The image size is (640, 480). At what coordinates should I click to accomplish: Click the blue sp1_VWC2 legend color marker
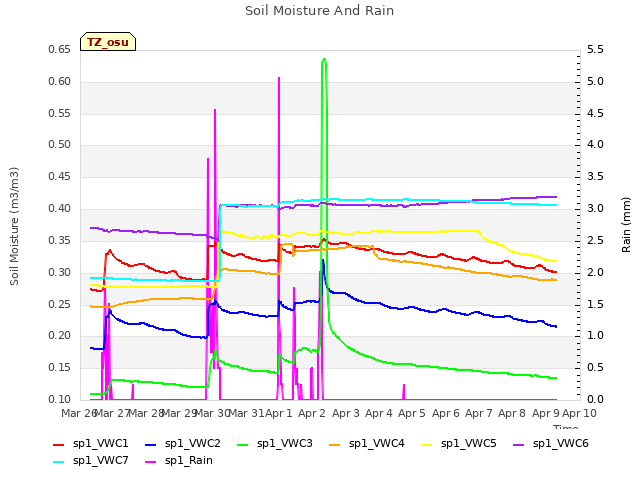pyautogui.click(x=151, y=444)
